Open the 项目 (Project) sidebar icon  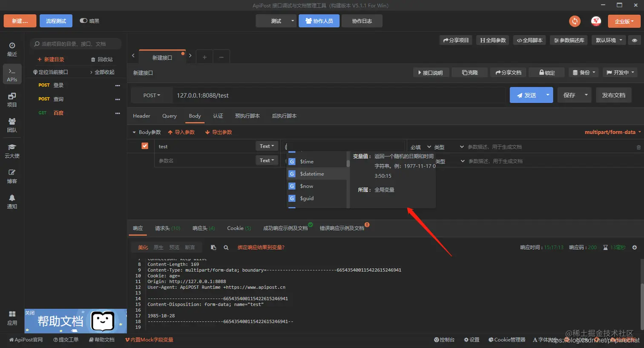(12, 100)
